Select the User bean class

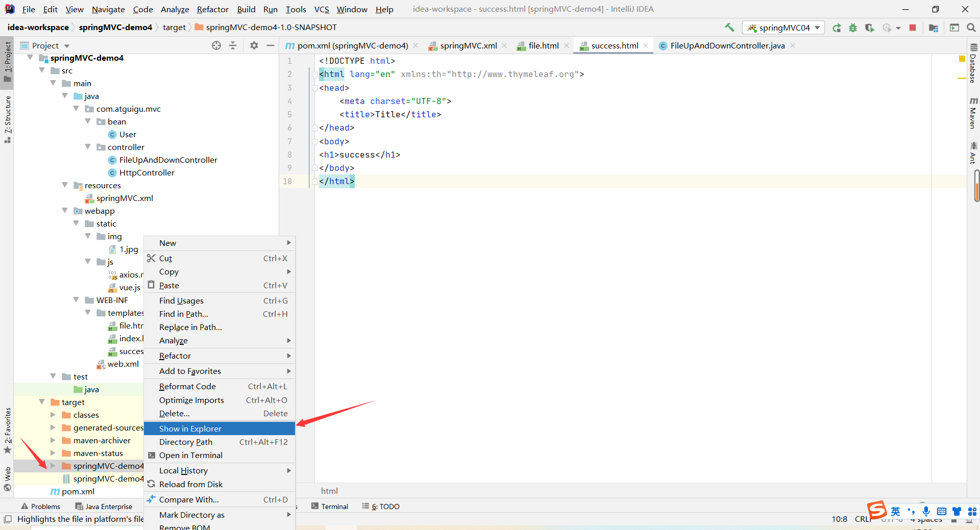point(127,134)
